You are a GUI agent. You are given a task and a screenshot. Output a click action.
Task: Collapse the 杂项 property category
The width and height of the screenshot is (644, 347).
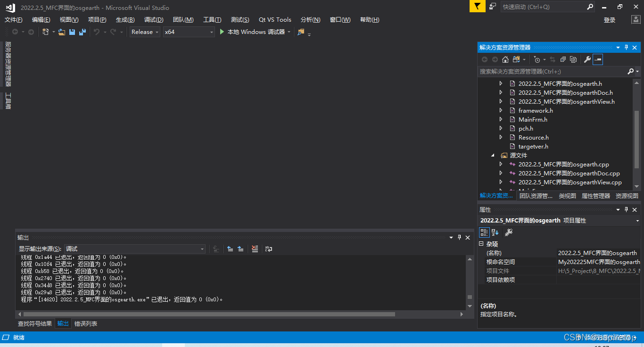pos(481,244)
